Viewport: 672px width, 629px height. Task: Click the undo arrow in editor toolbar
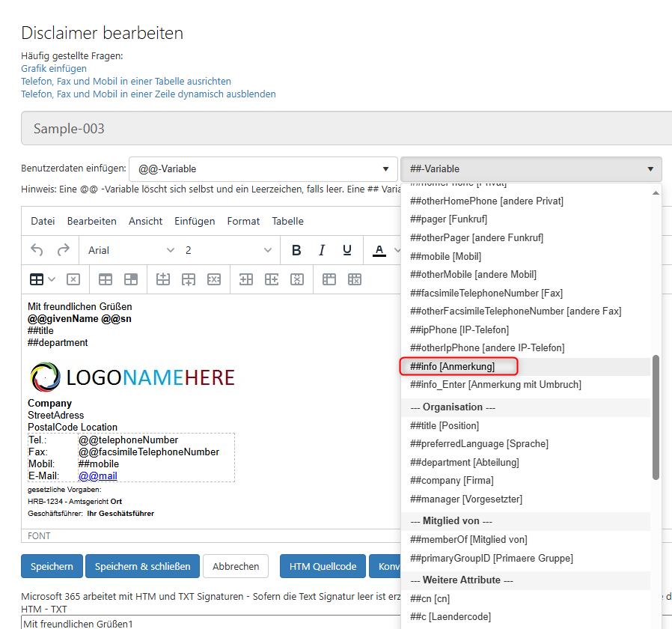pos(37,250)
